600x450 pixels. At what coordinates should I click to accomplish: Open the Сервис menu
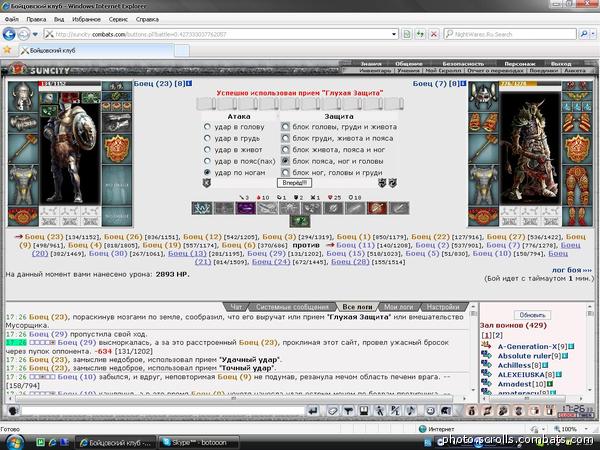click(x=118, y=19)
